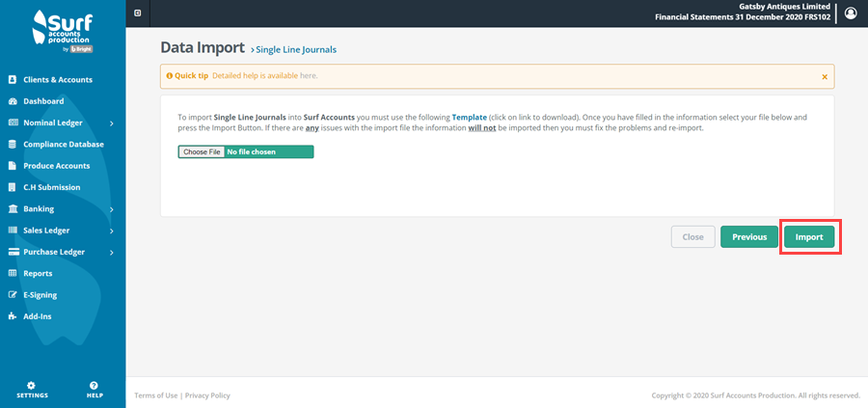Screen dimensions: 868x408
Task: Open the detailed help 'here' link
Action: pyautogui.click(x=309, y=76)
